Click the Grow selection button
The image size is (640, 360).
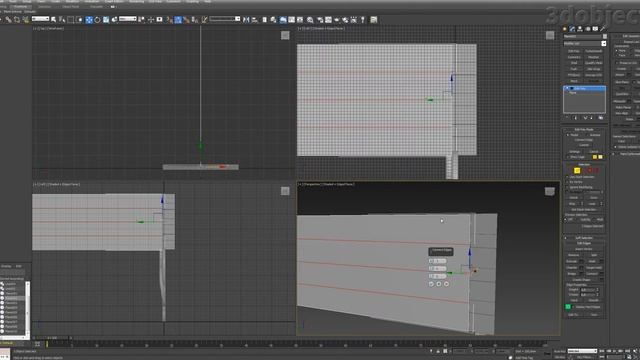pyautogui.click(x=593, y=198)
